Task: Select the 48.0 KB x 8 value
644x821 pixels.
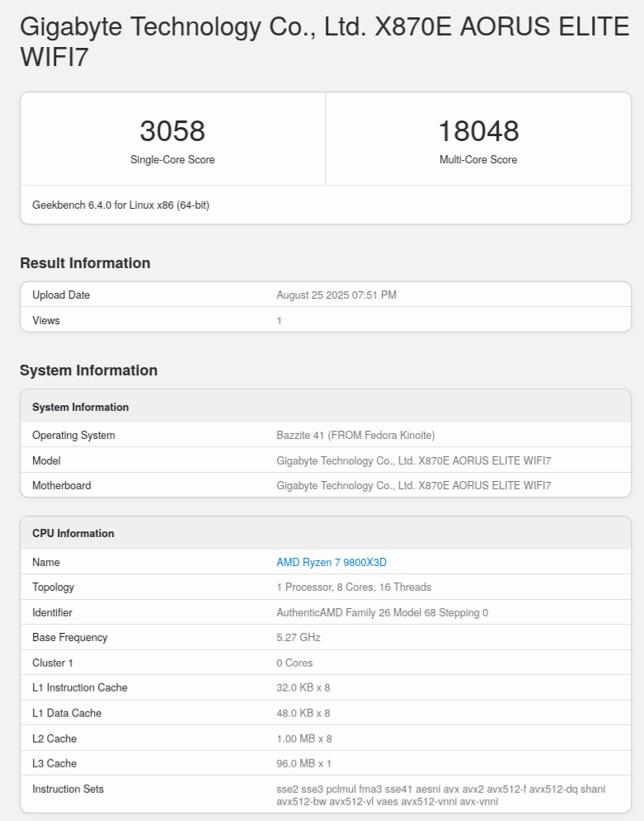Action: 303,713
